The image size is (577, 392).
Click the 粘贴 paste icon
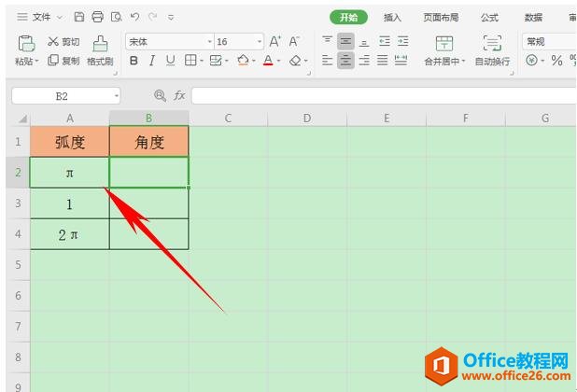pos(26,43)
